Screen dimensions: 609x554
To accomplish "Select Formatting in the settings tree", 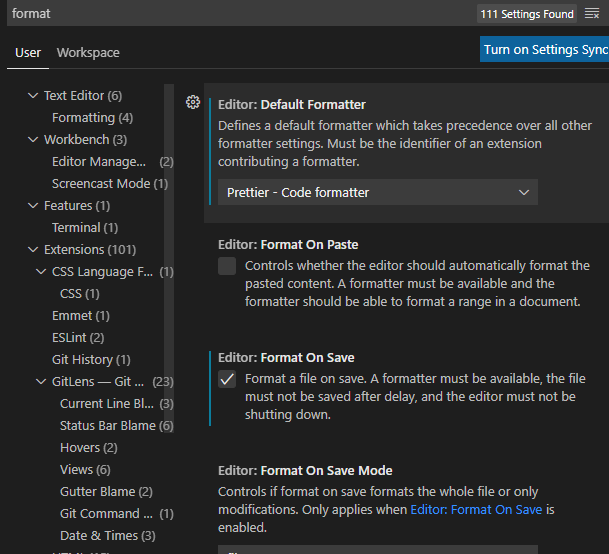I will 83,118.
